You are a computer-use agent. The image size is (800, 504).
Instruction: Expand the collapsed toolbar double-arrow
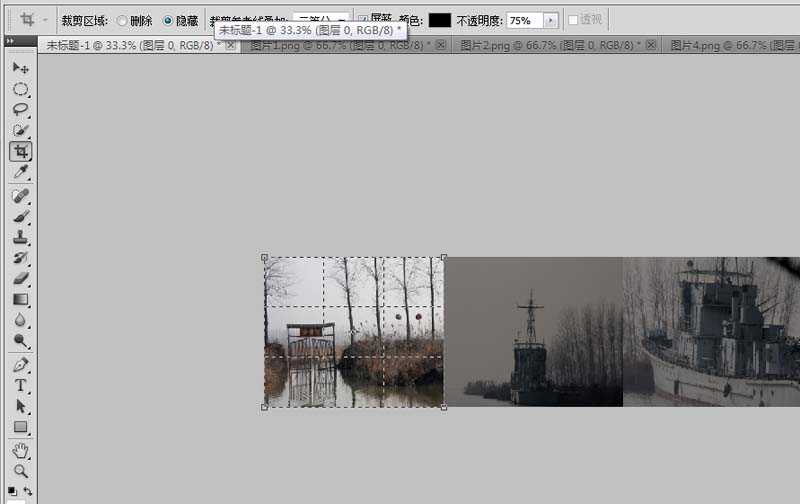tap(11, 41)
